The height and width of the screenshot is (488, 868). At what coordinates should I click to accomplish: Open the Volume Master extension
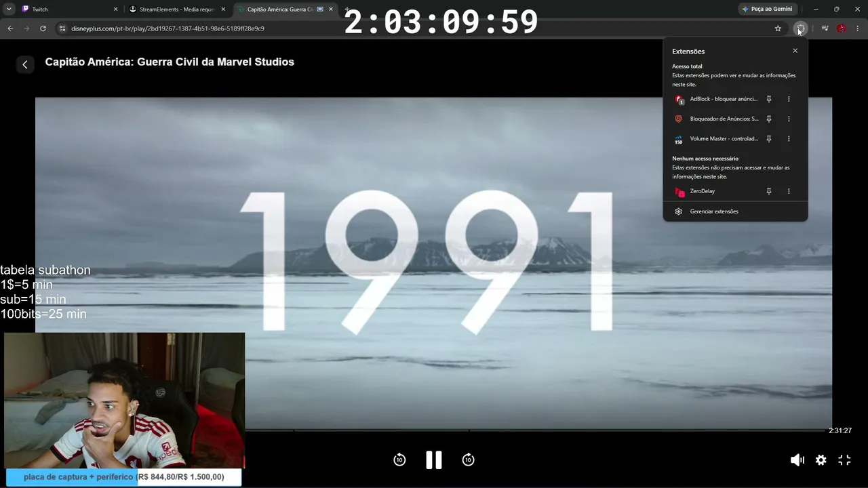click(716, 139)
